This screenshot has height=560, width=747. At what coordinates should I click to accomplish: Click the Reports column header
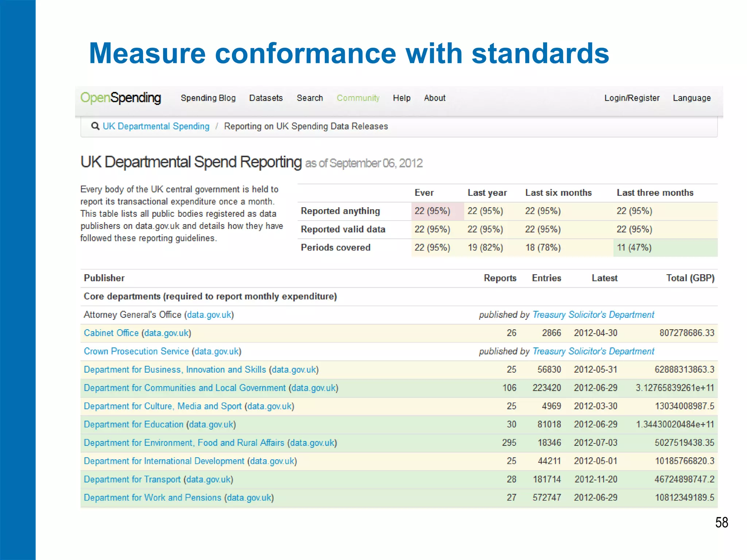[x=500, y=278]
